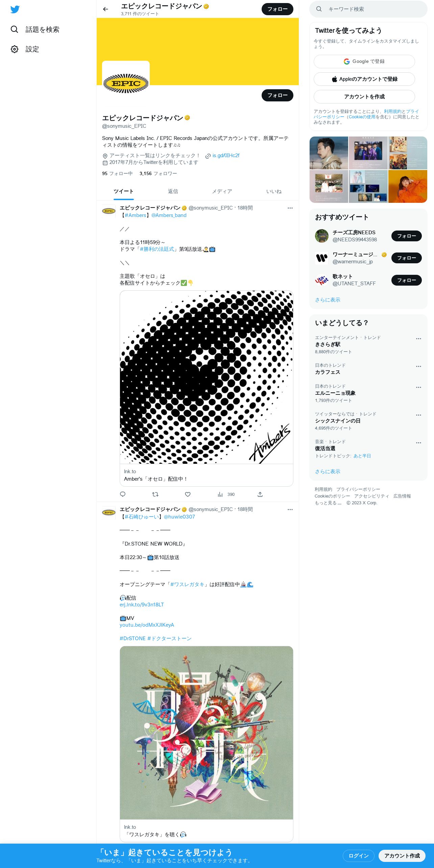Viewport: 434px width, 868px height.
Task: Like the Amber's オセロ tweet
Action: (x=188, y=494)
